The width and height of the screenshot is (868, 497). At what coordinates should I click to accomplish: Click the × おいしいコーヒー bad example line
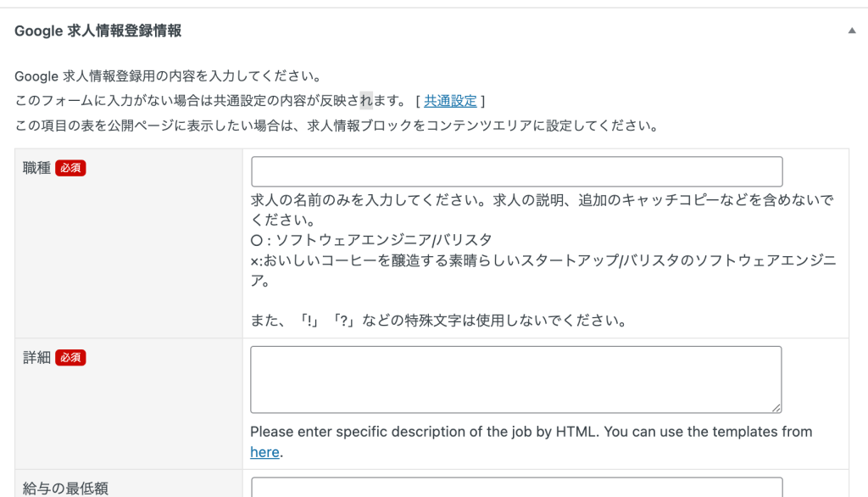pos(543,271)
